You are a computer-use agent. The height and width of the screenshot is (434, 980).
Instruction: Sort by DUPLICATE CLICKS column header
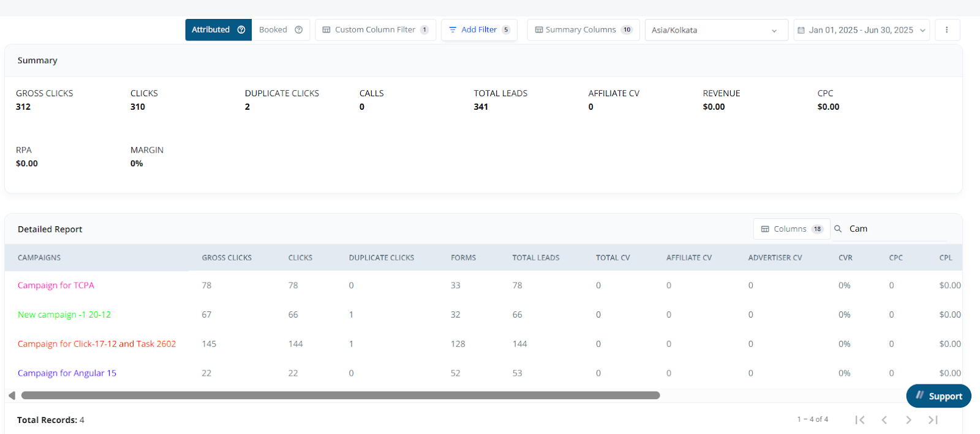(382, 257)
